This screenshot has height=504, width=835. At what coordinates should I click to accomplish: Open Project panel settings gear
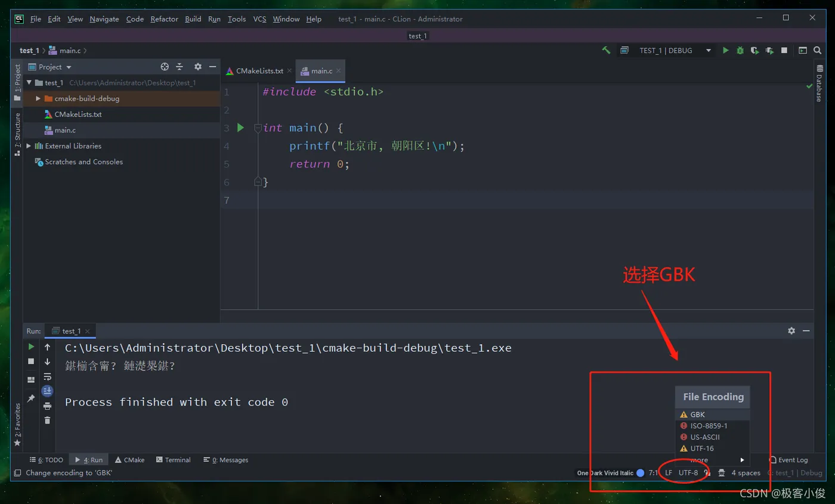[198, 67]
